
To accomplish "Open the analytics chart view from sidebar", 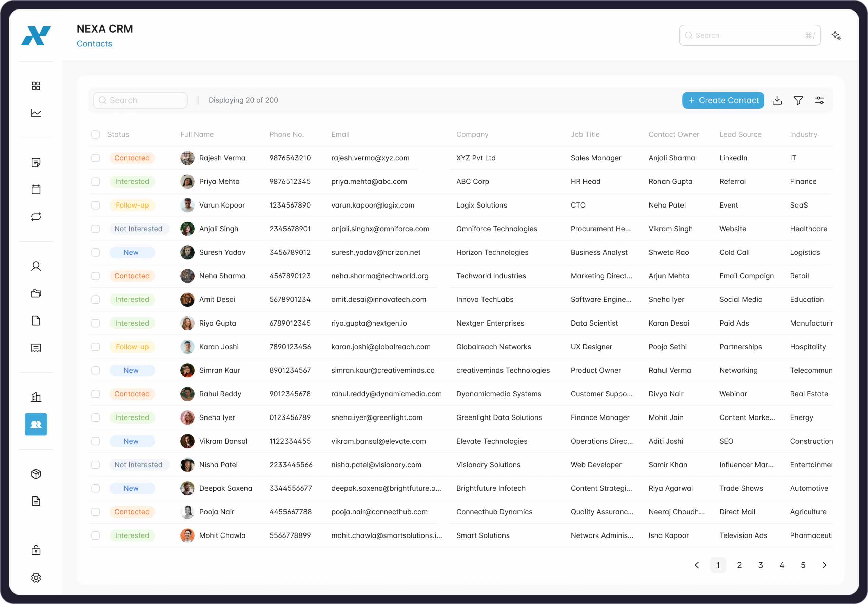I will click(36, 113).
